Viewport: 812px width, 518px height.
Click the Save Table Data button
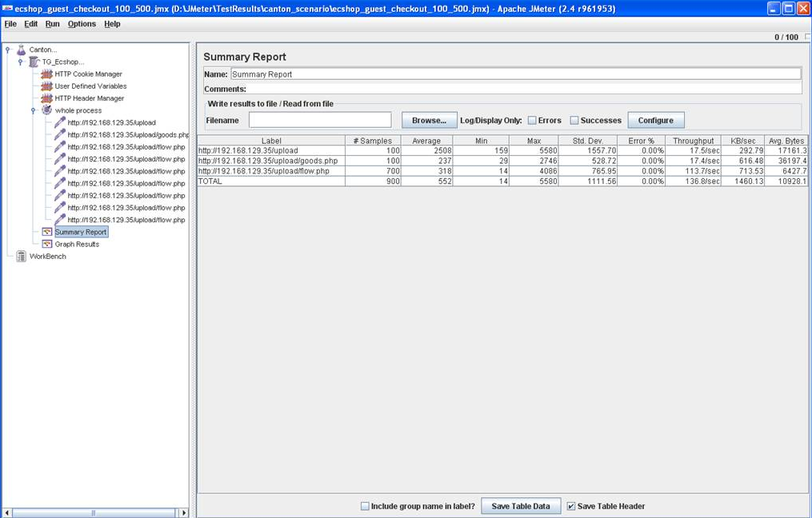521,506
